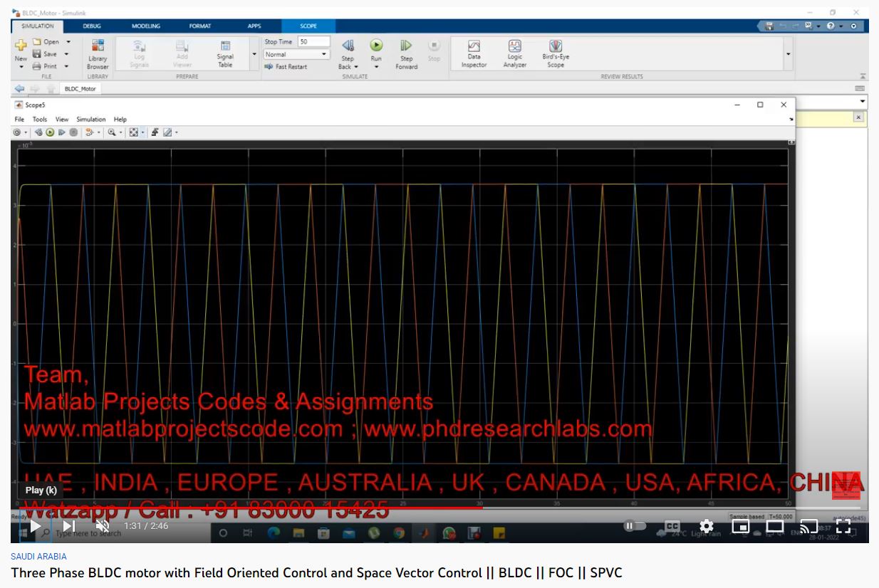The image size is (879, 588).
Task: Open the Tools menu in Scope5
Action: 39,120
